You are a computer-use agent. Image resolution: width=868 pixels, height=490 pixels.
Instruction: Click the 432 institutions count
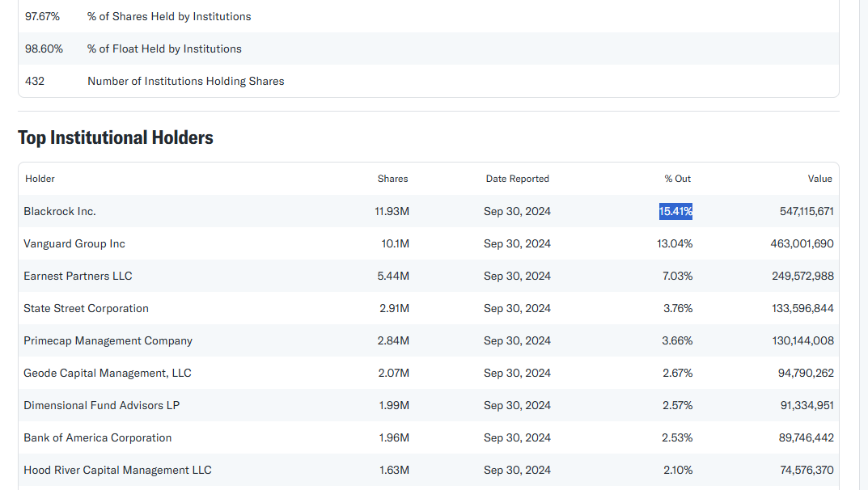coord(34,82)
